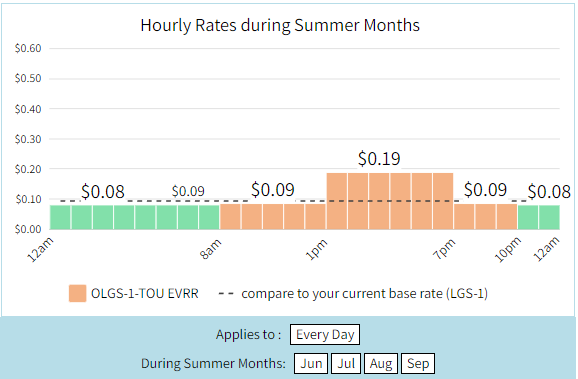The height and width of the screenshot is (379, 578).
Task: Select the Sep month button
Action: tap(418, 364)
